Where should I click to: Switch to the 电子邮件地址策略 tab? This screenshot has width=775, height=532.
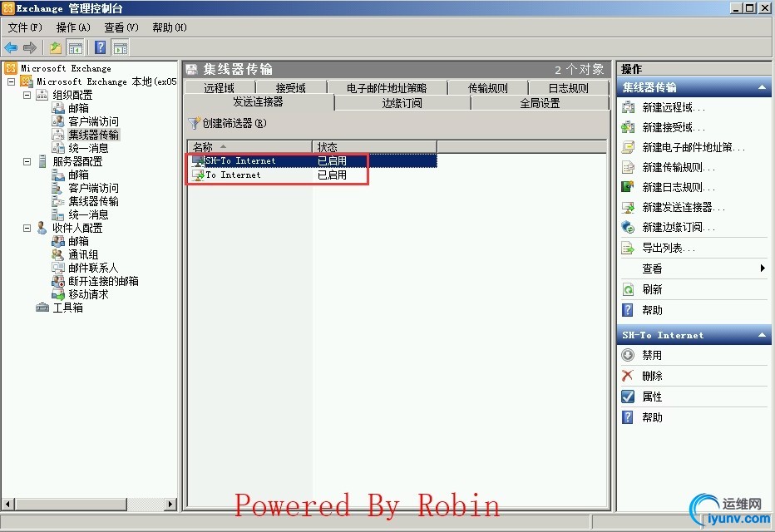[x=387, y=88]
